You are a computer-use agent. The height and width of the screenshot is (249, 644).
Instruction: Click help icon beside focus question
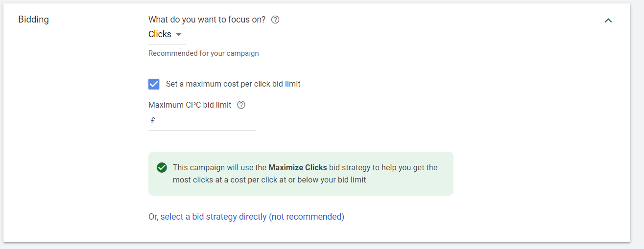pyautogui.click(x=275, y=20)
